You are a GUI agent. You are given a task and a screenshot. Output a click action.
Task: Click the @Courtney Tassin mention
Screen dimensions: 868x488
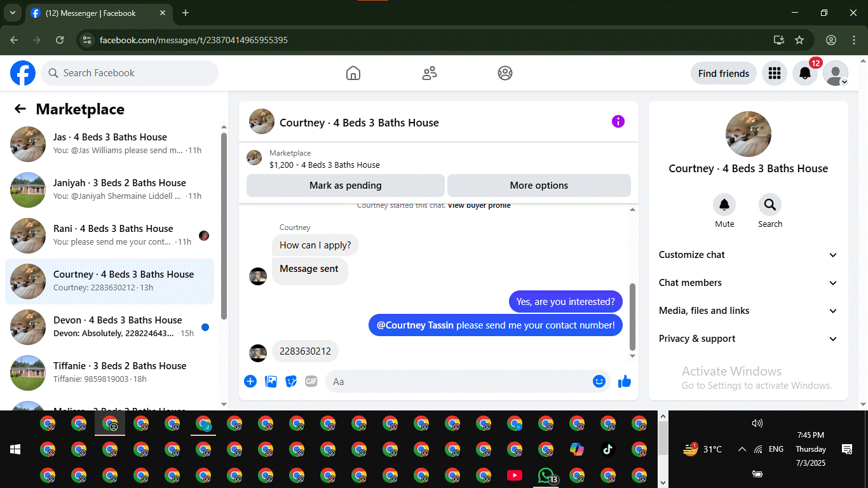415,325
